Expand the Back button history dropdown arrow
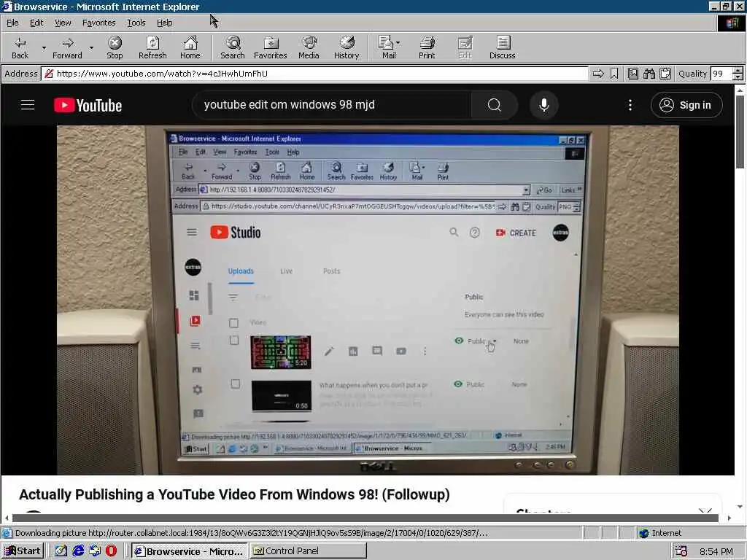This screenshot has width=747, height=560. 44,47
